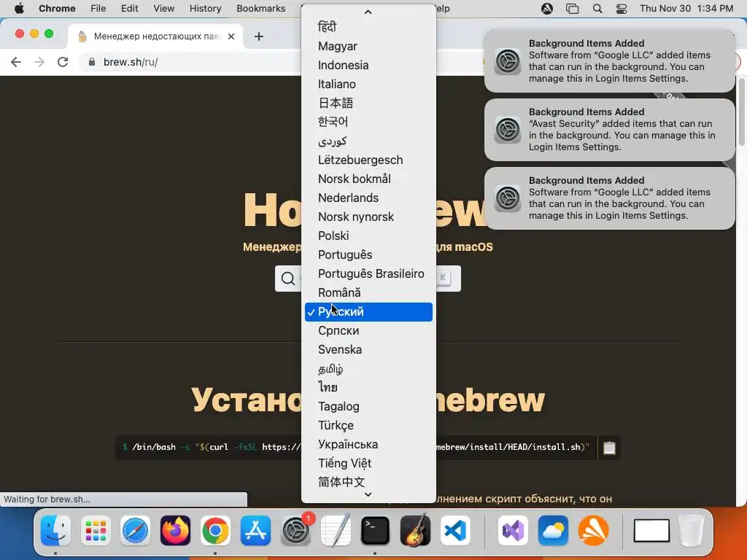The width and height of the screenshot is (747, 560).
Task: Pick Română from the language list
Action: [368, 293]
